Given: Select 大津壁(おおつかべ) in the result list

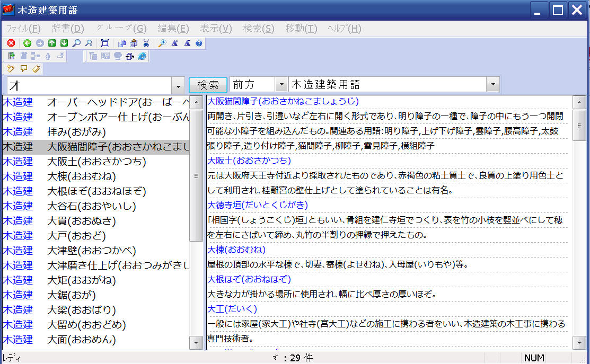Looking at the screenshot, I should (x=91, y=251).
